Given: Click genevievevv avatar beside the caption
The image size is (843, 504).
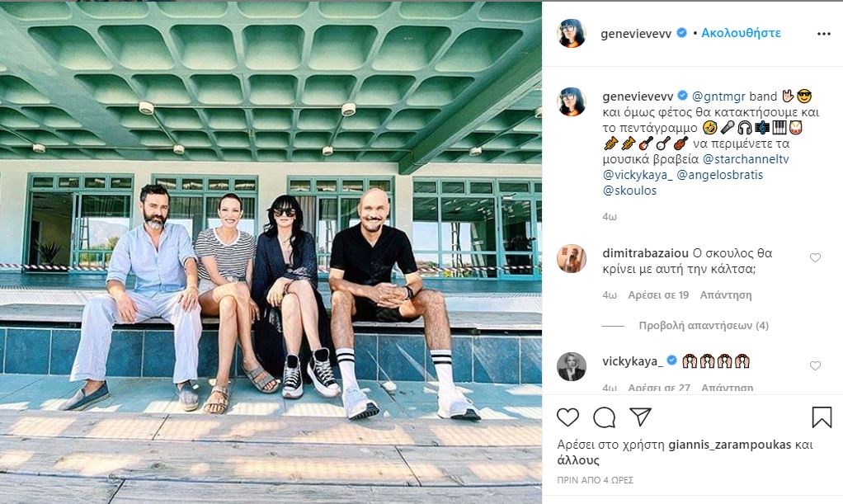Looking at the screenshot, I should point(572,101).
